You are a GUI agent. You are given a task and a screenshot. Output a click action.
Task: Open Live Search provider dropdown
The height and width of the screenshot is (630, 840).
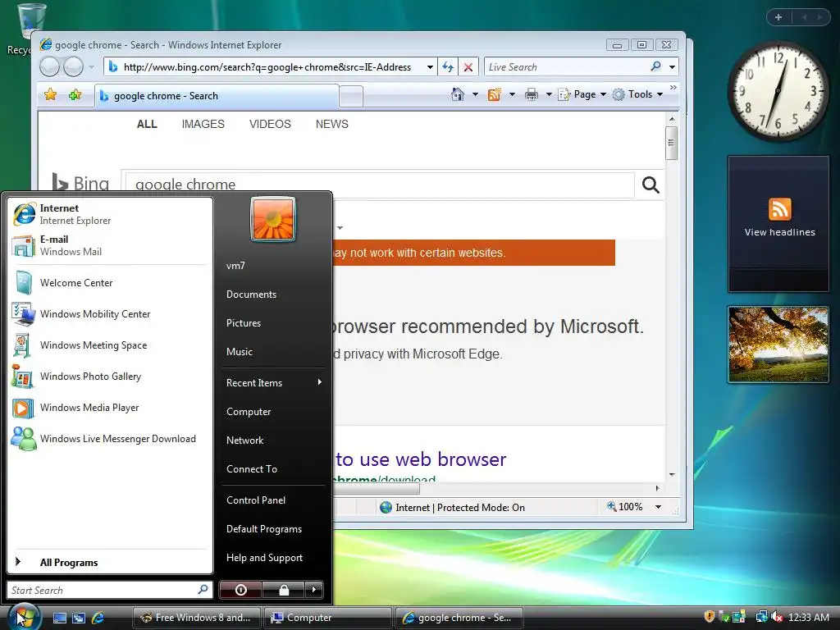pyautogui.click(x=672, y=67)
